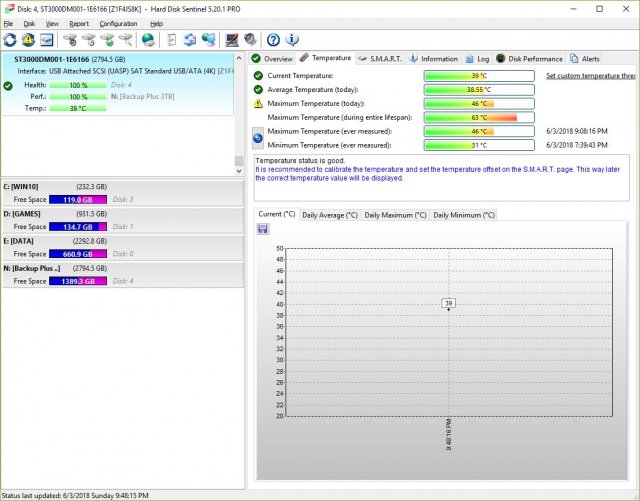
Task: Click the save graph floppy icon
Action: [263, 229]
